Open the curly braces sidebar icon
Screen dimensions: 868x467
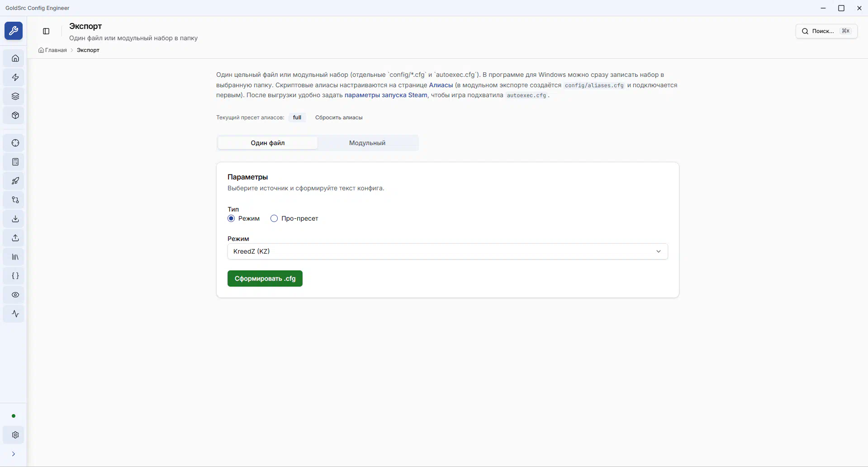(15, 276)
